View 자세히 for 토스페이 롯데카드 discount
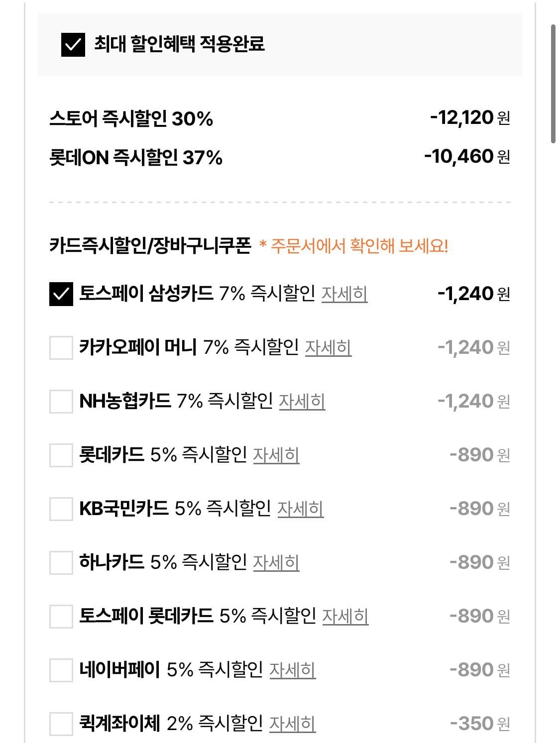This screenshot has height=743, width=560. [345, 616]
